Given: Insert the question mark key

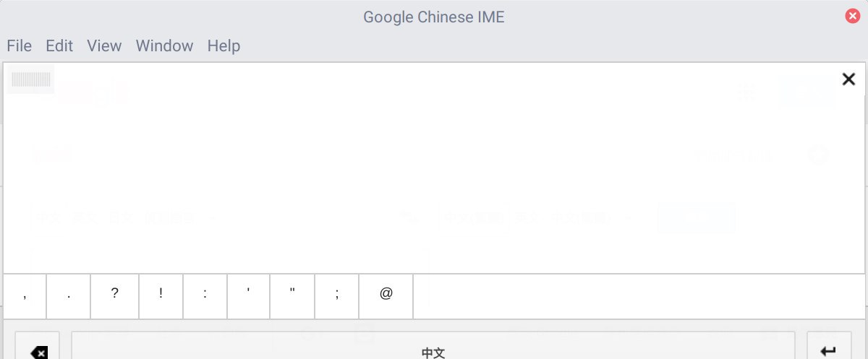Looking at the screenshot, I should click(114, 296).
